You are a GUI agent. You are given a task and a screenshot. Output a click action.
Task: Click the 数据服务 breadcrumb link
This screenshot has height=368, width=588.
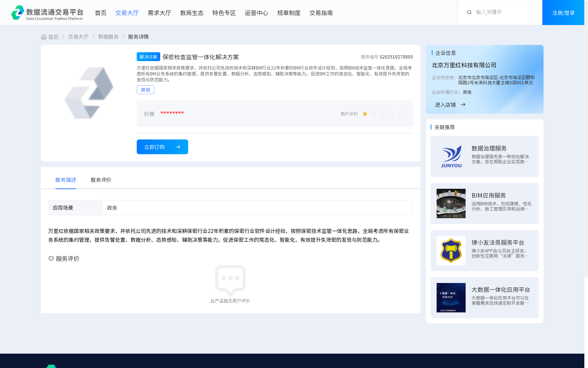click(108, 37)
